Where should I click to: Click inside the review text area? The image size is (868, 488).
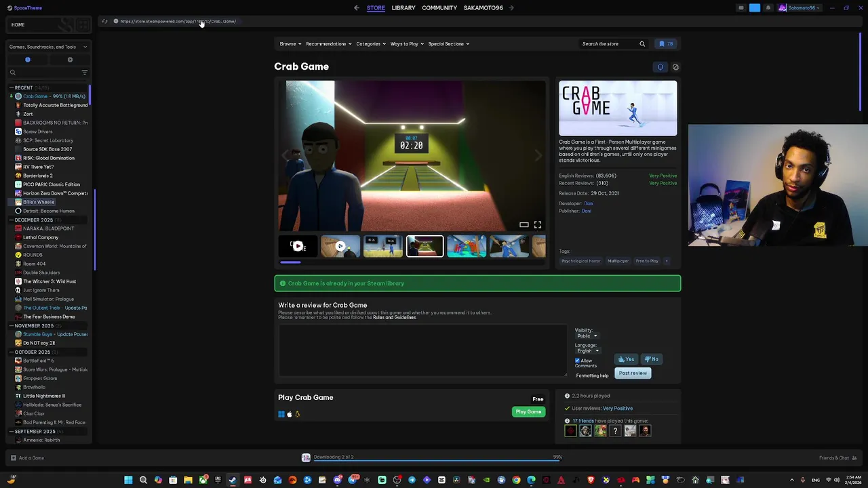pos(422,350)
